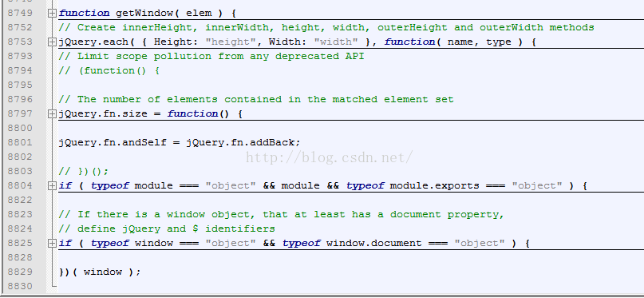The image size is (644, 298).
Task: Click line number 8804 in the margin
Action: pyautogui.click(x=20, y=186)
